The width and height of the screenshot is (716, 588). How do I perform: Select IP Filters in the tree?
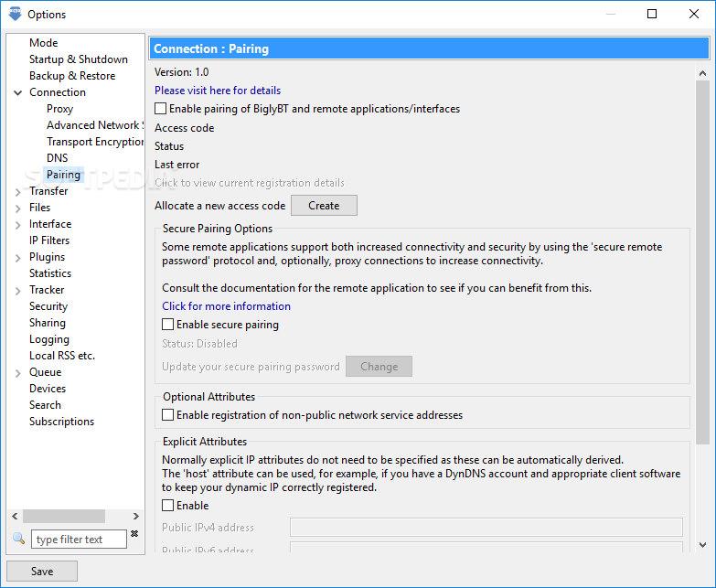(x=49, y=241)
